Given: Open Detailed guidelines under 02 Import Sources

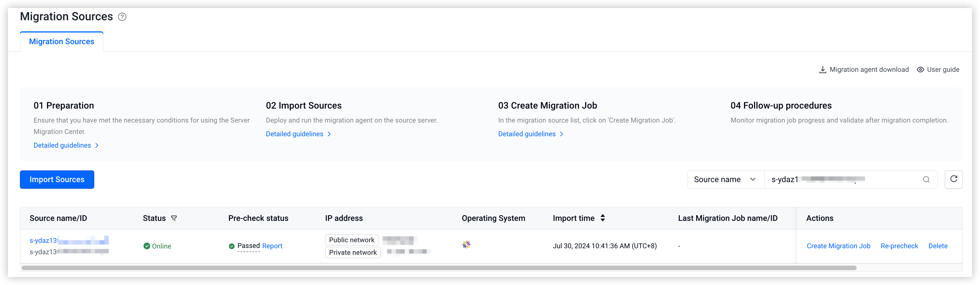Looking at the screenshot, I should point(294,134).
